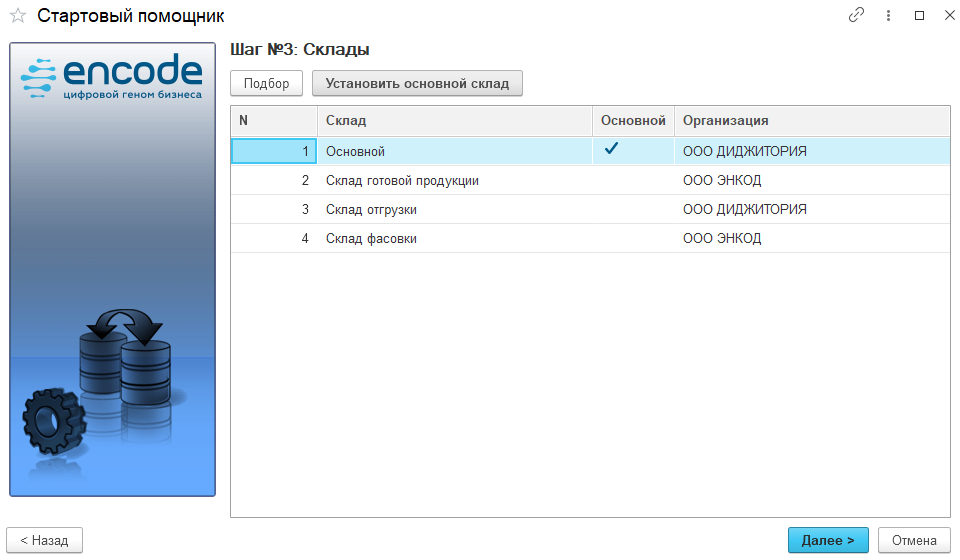
Task: Click Основной cell for Склад готовой продукции
Action: tap(632, 181)
